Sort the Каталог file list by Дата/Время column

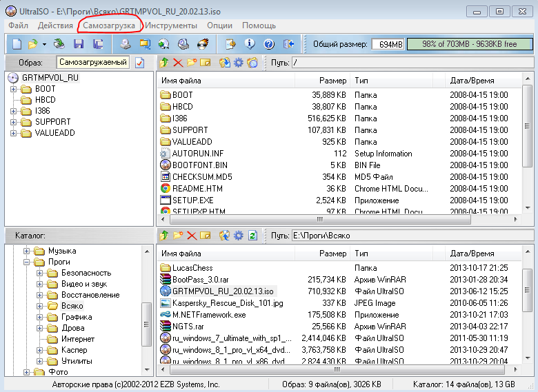click(x=483, y=254)
